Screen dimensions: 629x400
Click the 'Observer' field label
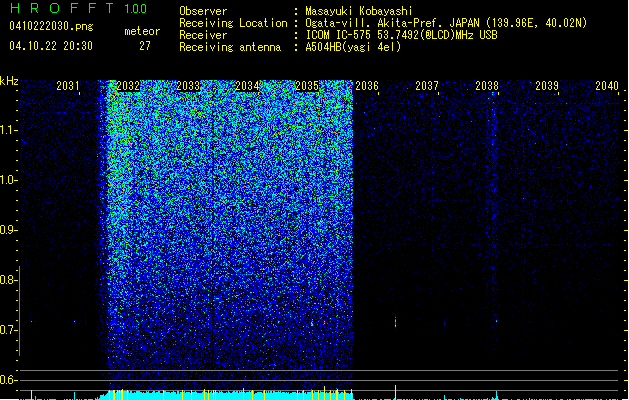coord(203,11)
